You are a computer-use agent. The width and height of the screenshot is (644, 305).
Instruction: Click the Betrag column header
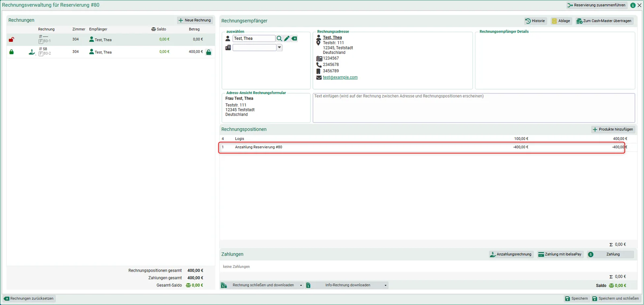point(194,29)
